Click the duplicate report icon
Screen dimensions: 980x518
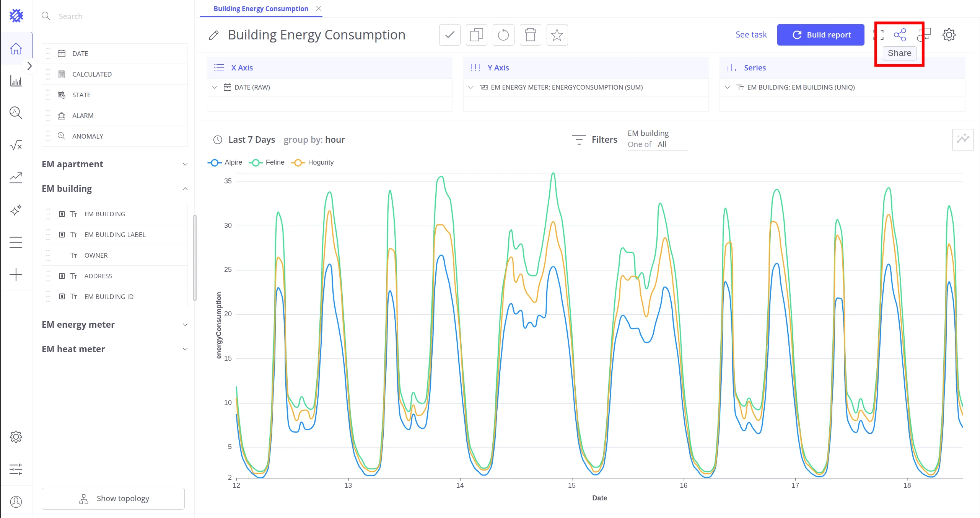pos(476,35)
